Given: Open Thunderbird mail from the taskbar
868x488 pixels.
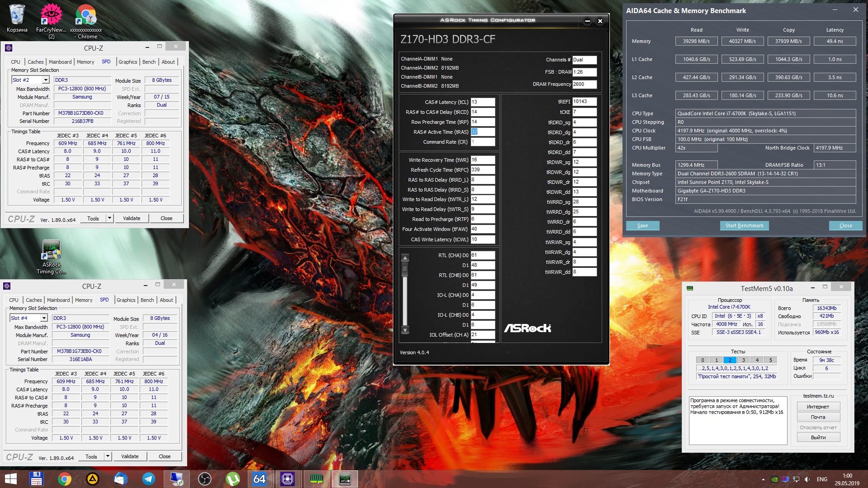Looking at the screenshot, I should (121, 479).
